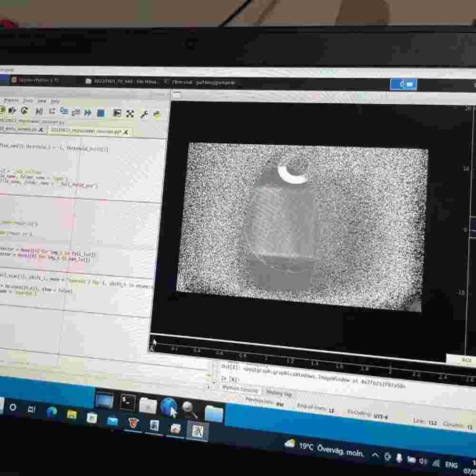Open the web browser globe dock icon
Viewport: 476px width, 476px height.
(x=169, y=407)
